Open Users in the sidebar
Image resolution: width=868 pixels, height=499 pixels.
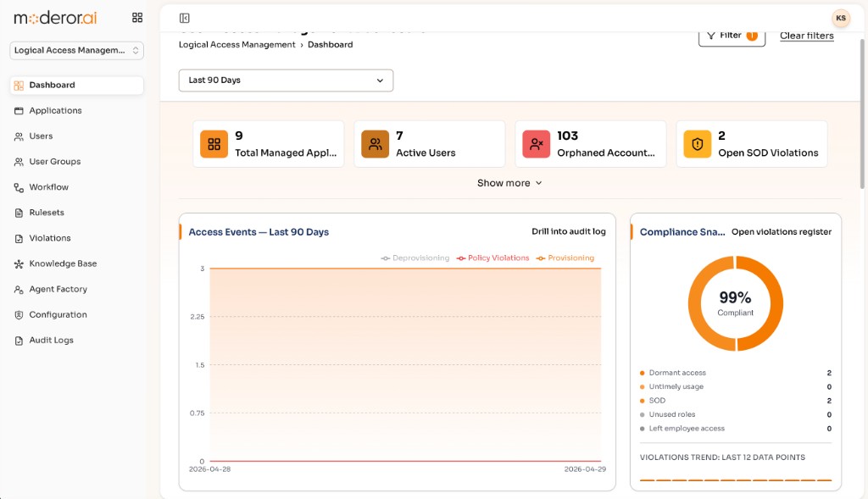(x=76, y=136)
